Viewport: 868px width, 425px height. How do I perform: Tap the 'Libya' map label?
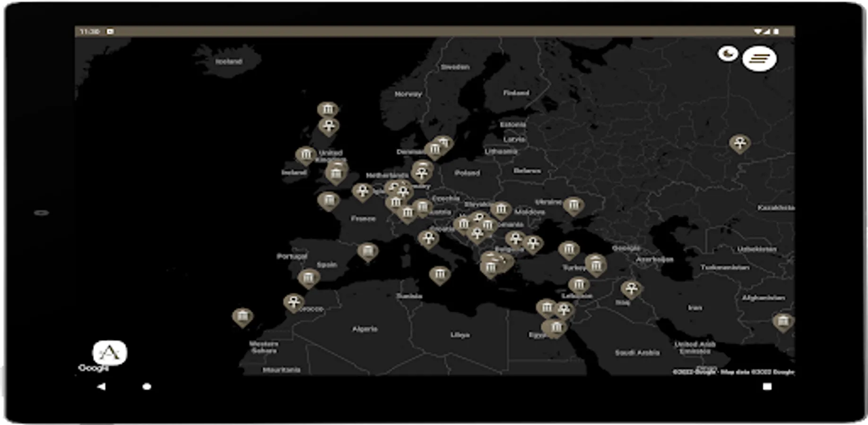click(460, 335)
